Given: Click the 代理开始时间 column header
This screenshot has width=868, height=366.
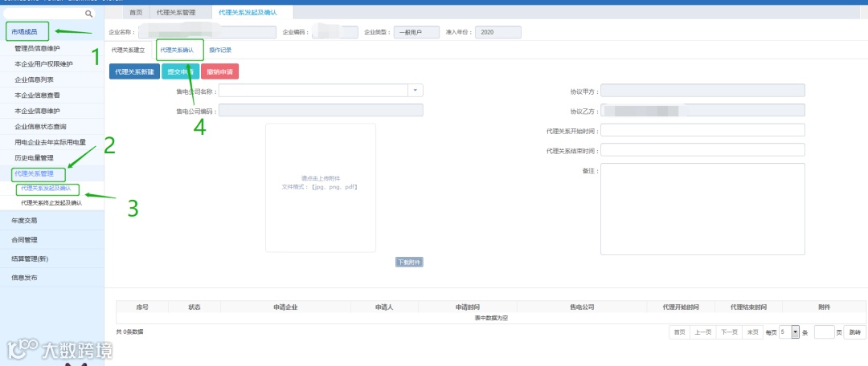Looking at the screenshot, I should click(681, 307).
